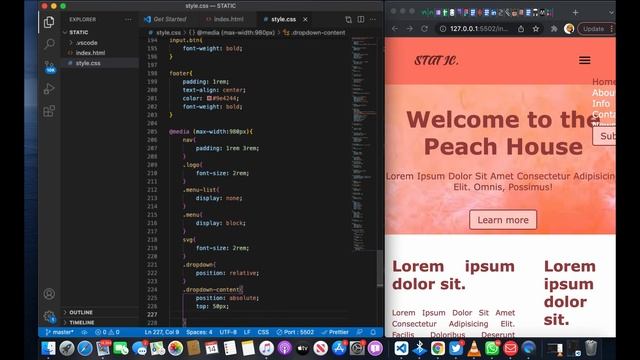Click the STAT IC. logo on the web page
The width and height of the screenshot is (640, 360).
436,60
